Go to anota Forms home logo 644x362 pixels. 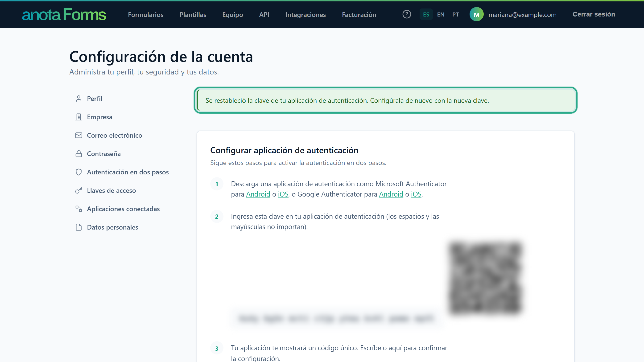[x=64, y=15]
